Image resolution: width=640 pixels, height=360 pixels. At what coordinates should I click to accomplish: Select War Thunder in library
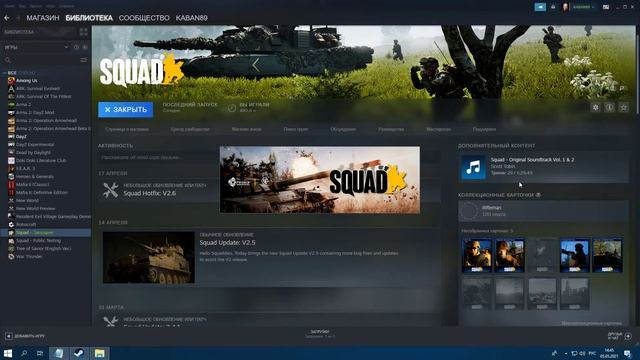tap(29, 256)
